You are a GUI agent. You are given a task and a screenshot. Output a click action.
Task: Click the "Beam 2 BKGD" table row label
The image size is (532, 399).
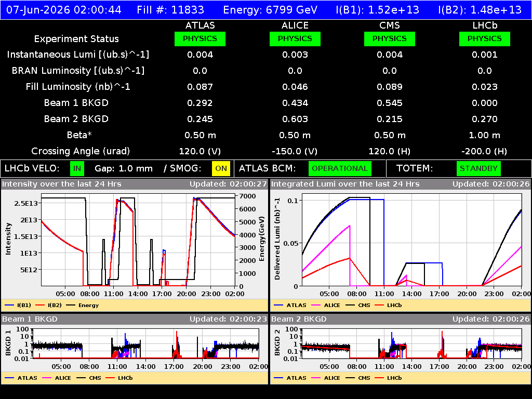[76, 119]
